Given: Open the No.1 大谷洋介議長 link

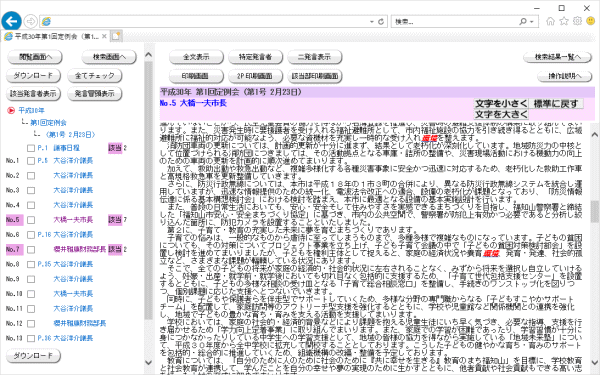Looking at the screenshot, I should 73,161.
